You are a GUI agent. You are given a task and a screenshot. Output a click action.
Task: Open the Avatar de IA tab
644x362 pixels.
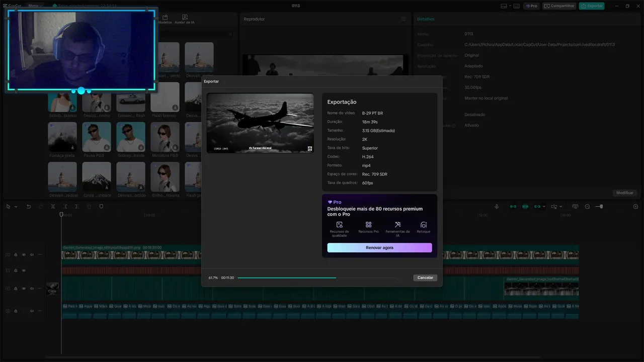coord(185,20)
